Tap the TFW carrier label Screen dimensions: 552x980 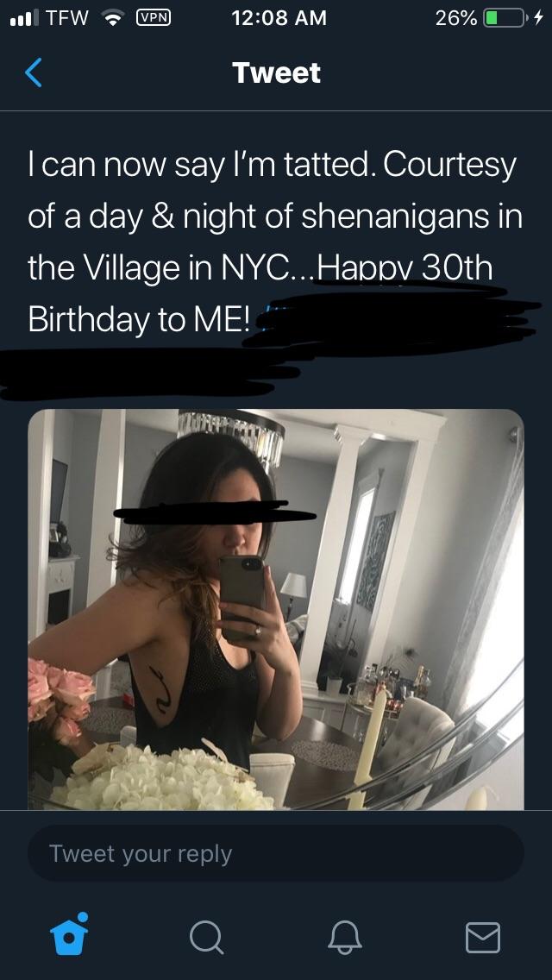click(x=68, y=18)
